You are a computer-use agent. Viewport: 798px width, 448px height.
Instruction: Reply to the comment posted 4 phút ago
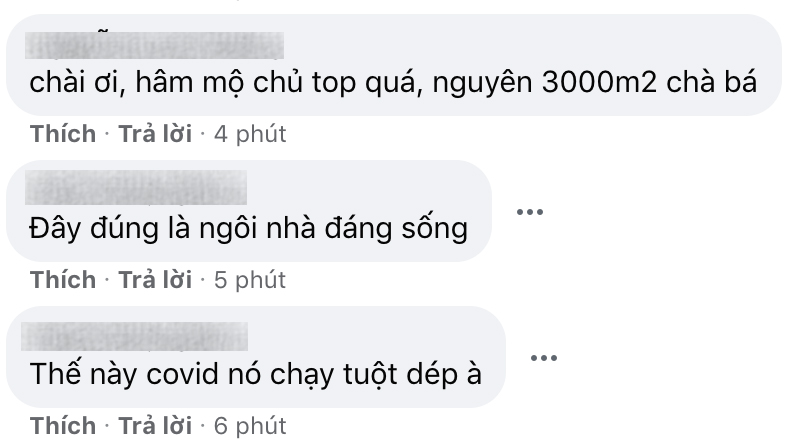coord(155,134)
